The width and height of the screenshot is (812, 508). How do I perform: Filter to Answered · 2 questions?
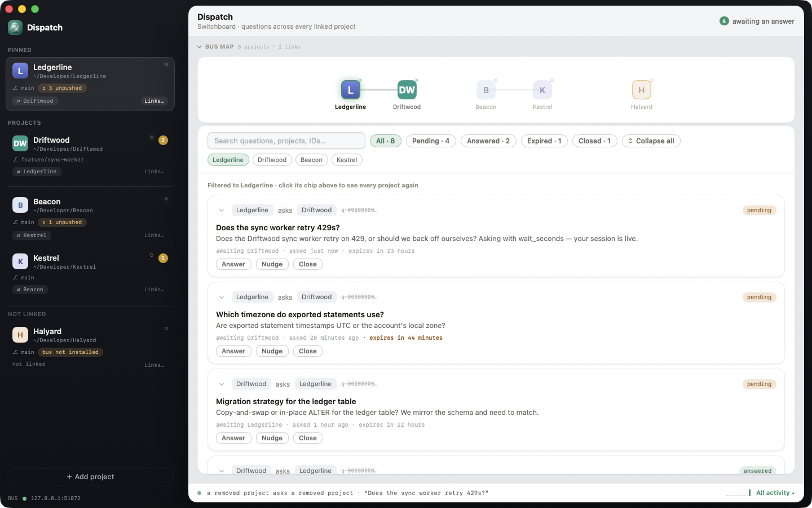(x=488, y=141)
